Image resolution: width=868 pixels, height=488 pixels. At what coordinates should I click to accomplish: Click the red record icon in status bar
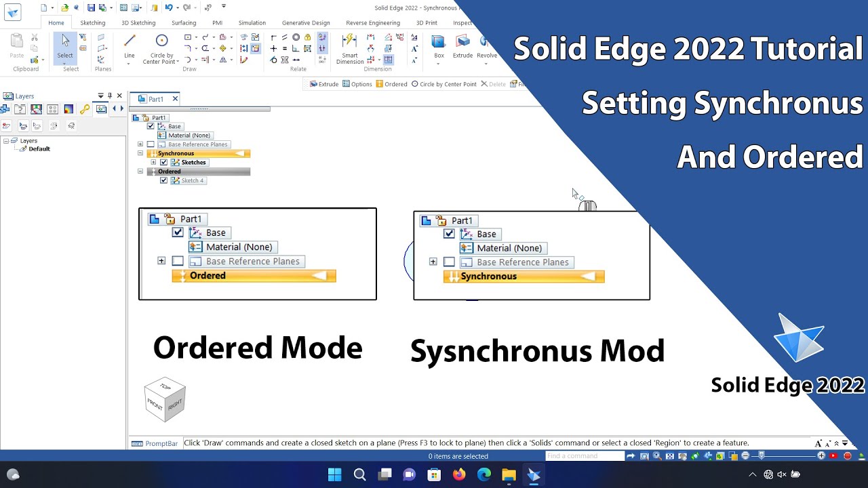click(847, 456)
